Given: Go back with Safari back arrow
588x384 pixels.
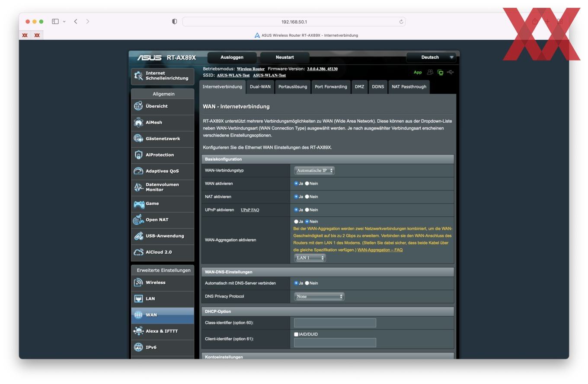Looking at the screenshot, I should pos(76,22).
